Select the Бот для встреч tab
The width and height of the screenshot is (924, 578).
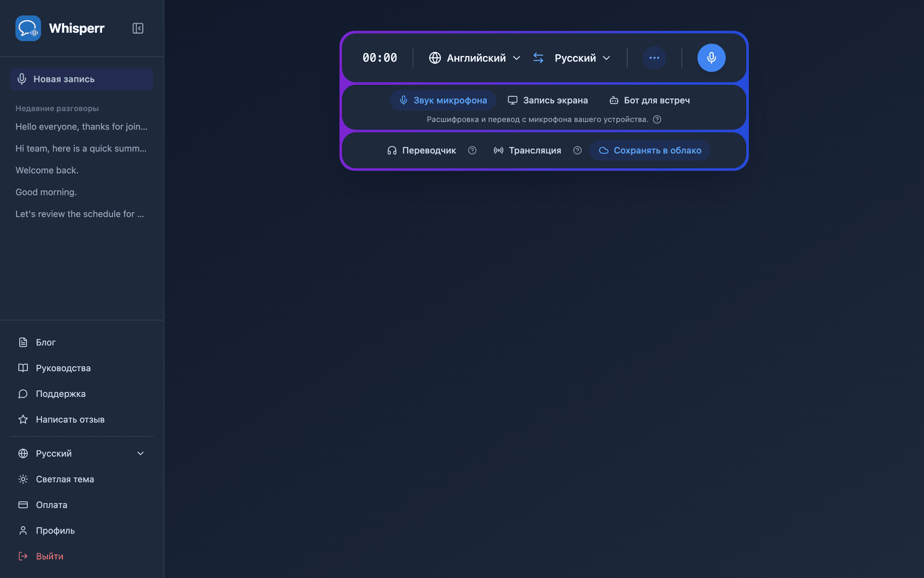pos(650,100)
